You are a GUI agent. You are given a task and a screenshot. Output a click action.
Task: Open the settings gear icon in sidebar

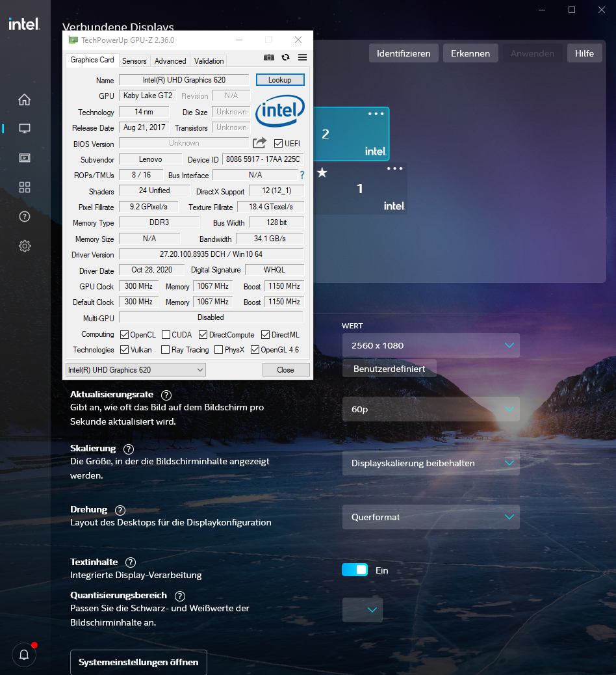[25, 246]
